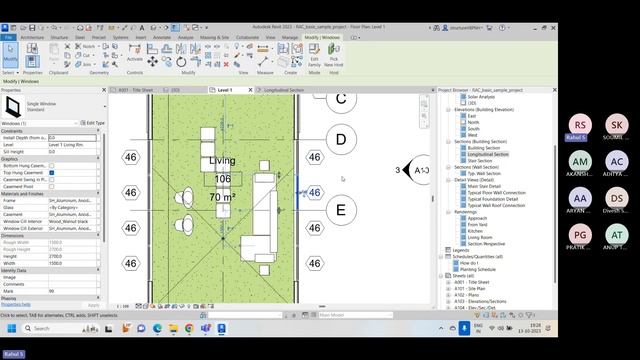Click the Text icon in quick access toolbar

click(x=142, y=28)
